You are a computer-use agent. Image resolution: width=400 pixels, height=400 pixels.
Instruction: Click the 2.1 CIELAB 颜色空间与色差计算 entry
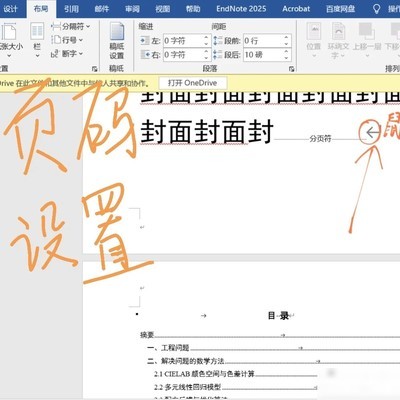point(204,374)
